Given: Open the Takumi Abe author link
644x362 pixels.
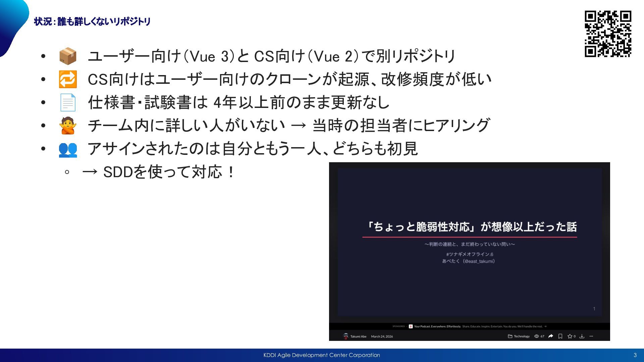Looking at the screenshot, I should (358, 337).
